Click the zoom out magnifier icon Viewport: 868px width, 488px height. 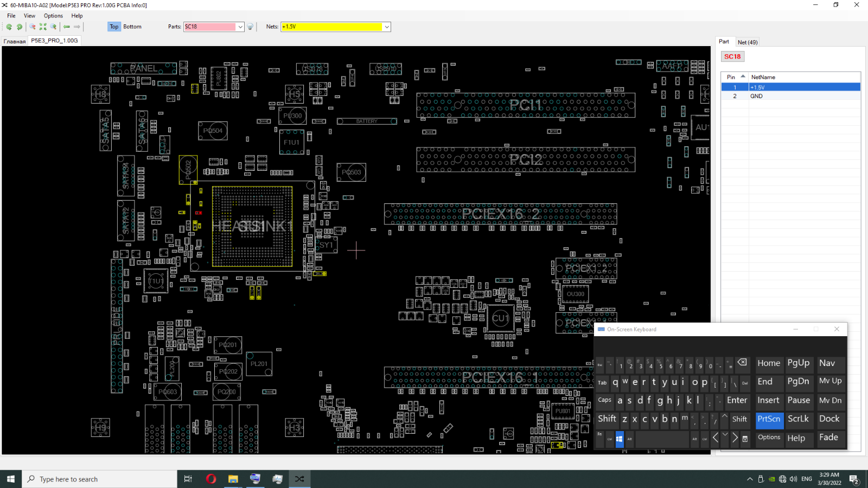[33, 27]
